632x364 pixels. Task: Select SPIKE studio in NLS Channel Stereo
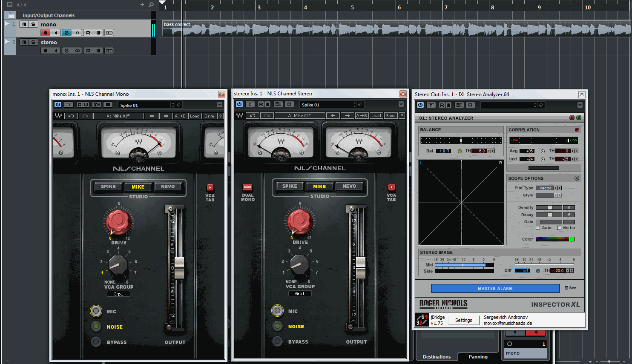pos(290,186)
